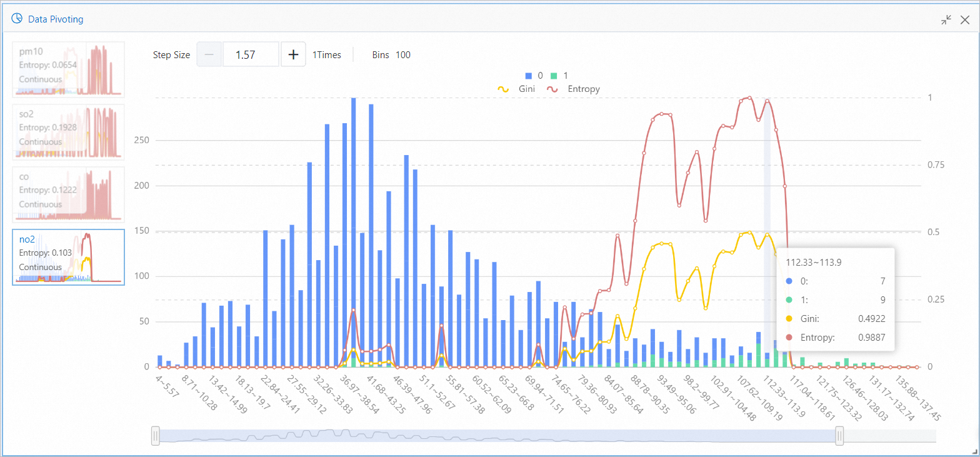This screenshot has height=457, width=980.
Task: Click the selected range of the zoom slider
Action: tap(497, 436)
